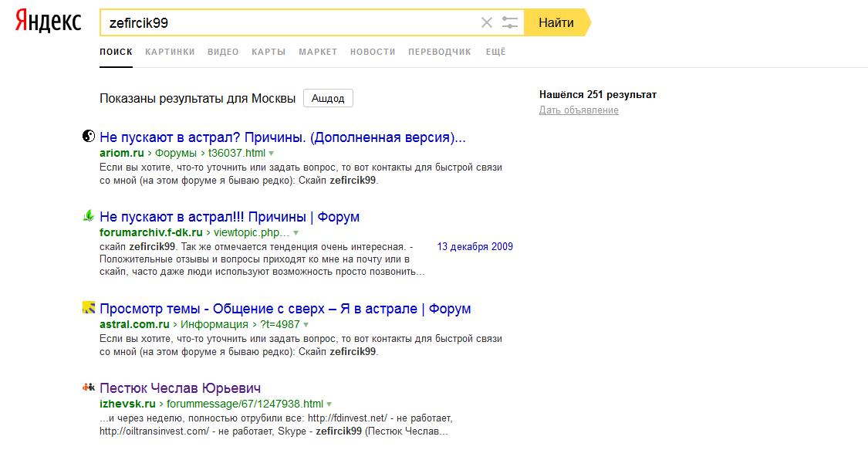Expand dropdown arrow next to ?t=4987
Screen dimensions: 868x450
(306, 325)
